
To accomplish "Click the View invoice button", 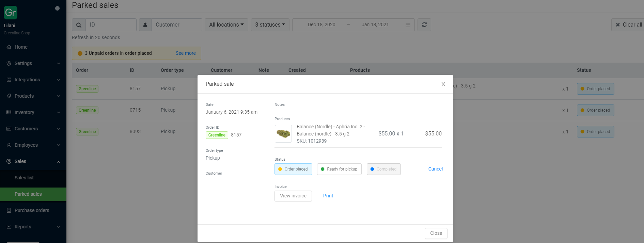I will 293,196.
